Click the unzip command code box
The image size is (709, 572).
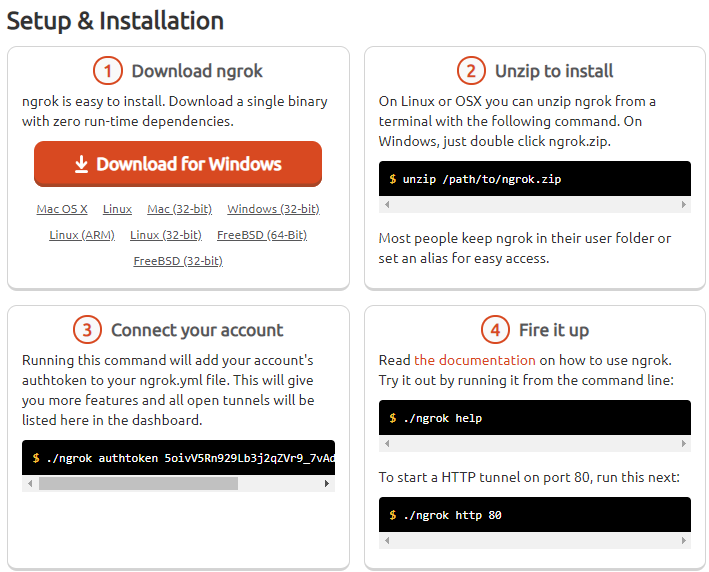pyautogui.click(x=534, y=179)
